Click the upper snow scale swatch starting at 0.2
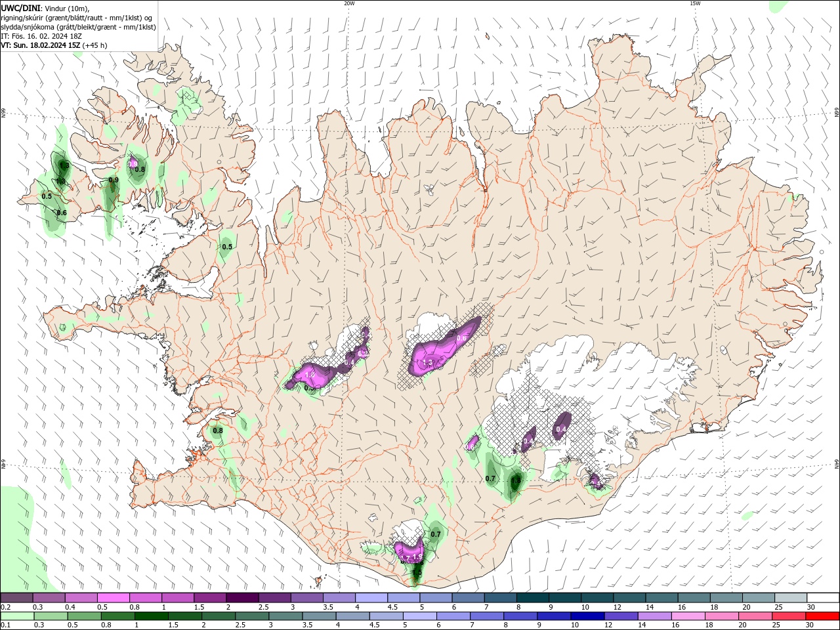Viewport: 840px width, 630px height. pyautogui.click(x=16, y=598)
